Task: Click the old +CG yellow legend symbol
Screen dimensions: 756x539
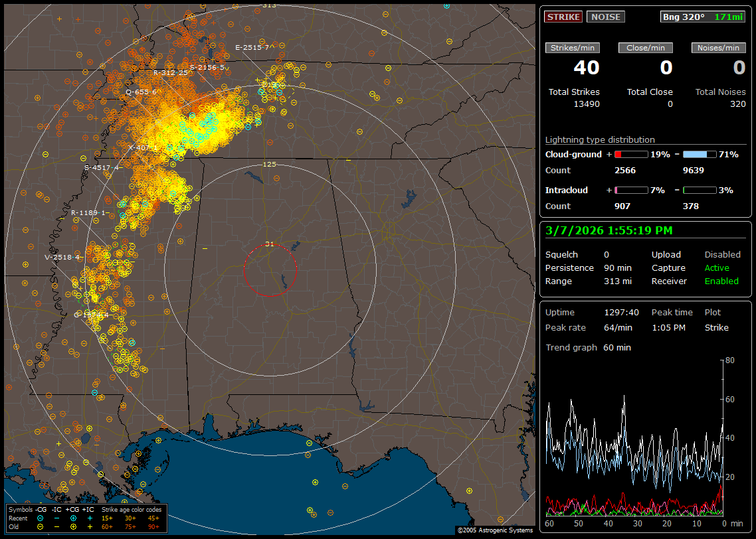Action: tap(73, 526)
